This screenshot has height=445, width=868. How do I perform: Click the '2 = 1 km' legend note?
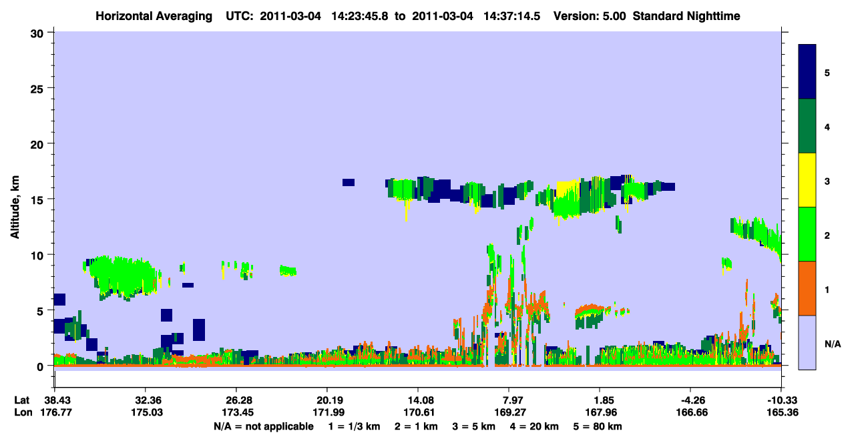tap(415, 426)
